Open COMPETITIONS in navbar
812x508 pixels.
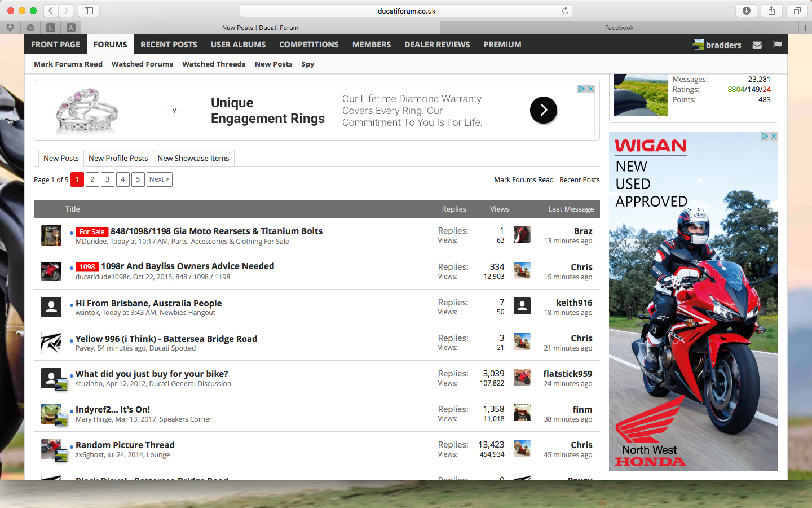pyautogui.click(x=309, y=45)
